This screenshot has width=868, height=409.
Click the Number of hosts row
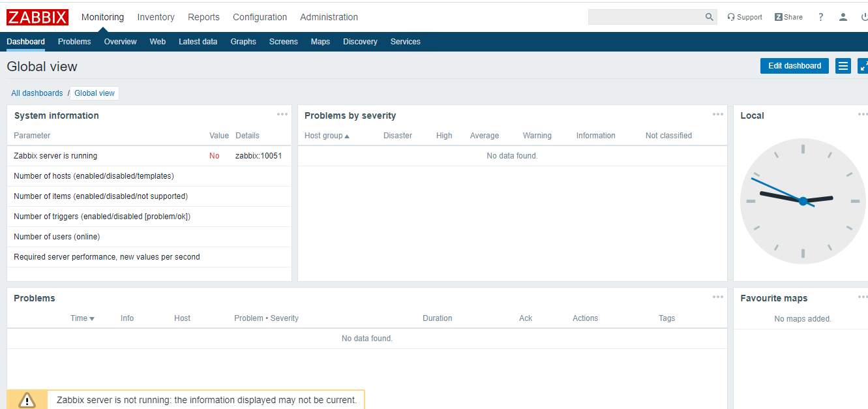point(149,176)
